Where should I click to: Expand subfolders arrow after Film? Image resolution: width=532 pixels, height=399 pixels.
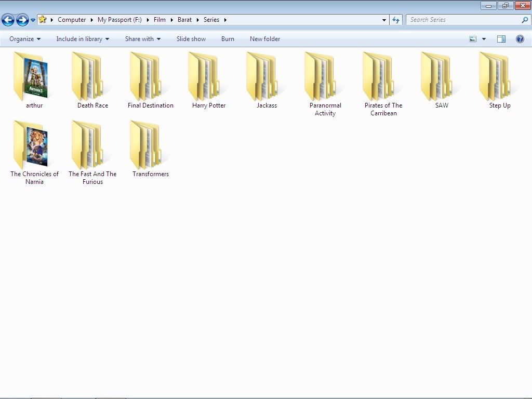(171, 20)
